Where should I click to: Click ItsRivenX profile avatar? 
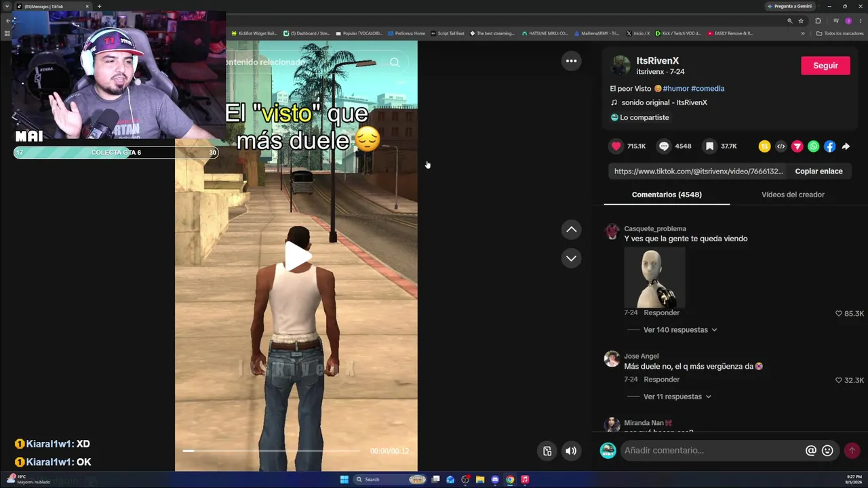[620, 66]
